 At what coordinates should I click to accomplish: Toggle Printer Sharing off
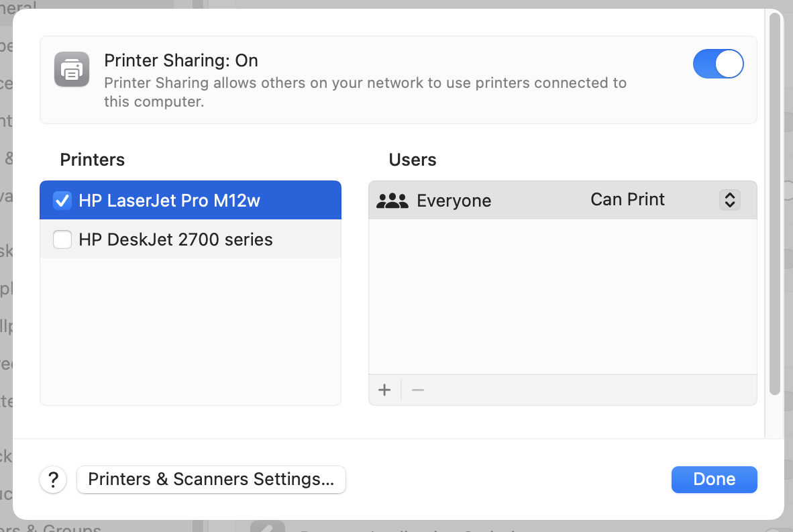click(x=719, y=64)
